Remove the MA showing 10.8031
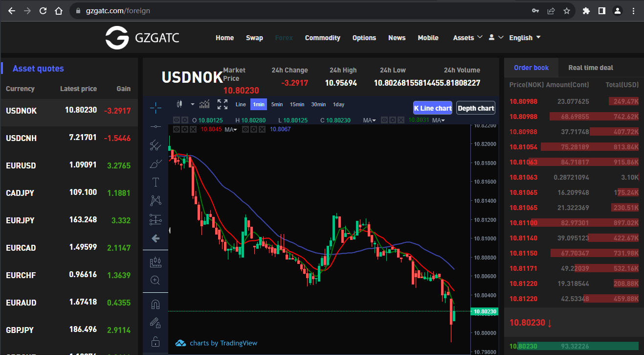Image resolution: width=644 pixels, height=355 pixels. [x=401, y=120]
